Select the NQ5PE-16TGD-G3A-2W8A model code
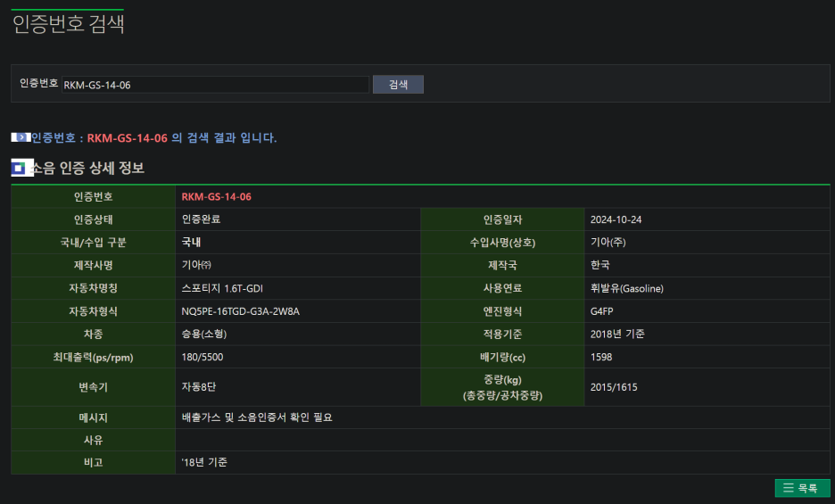 coord(240,311)
